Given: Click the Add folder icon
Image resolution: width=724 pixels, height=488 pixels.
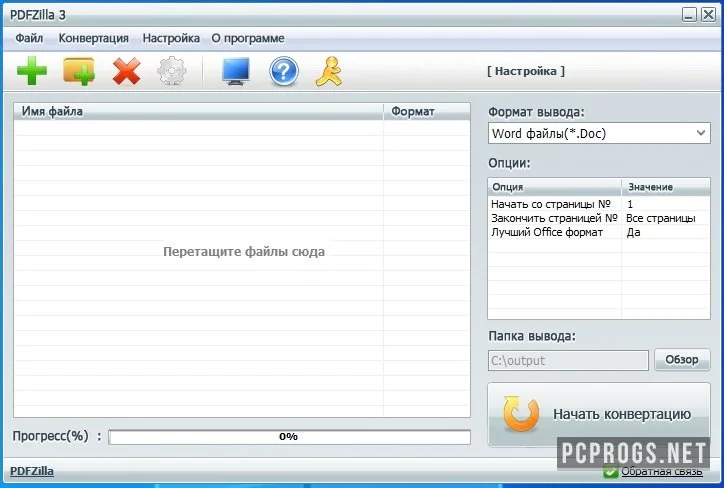Looking at the screenshot, I should pos(79,71).
